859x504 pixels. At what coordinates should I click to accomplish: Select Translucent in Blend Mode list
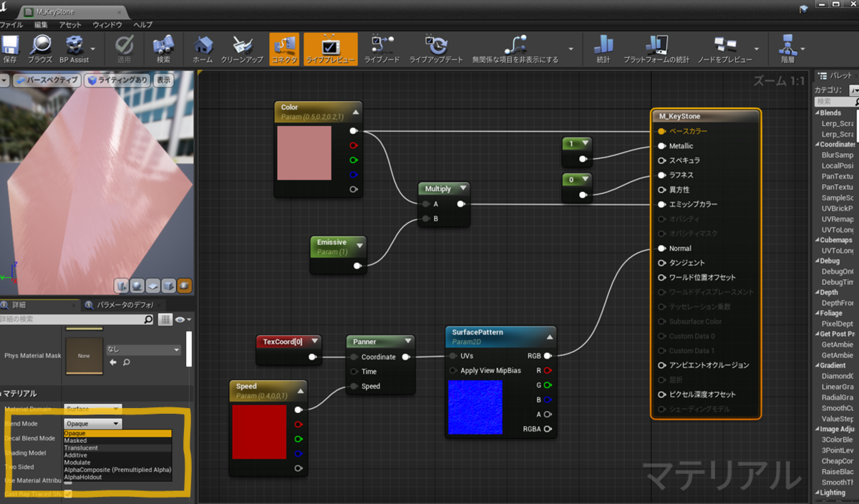pyautogui.click(x=117, y=448)
